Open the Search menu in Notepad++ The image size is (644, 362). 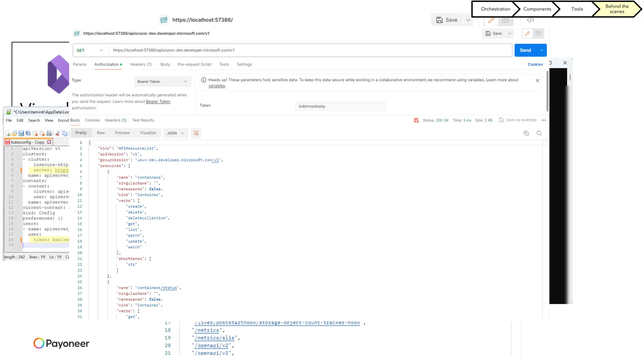pyautogui.click(x=34, y=120)
